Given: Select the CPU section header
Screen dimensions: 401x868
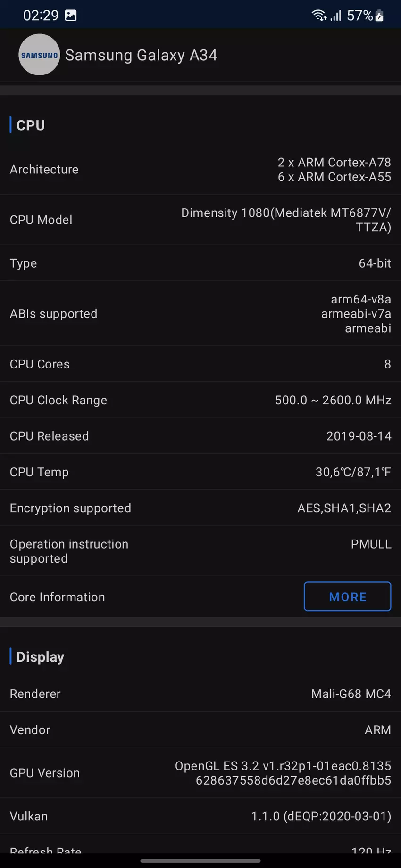Looking at the screenshot, I should pos(31,125).
